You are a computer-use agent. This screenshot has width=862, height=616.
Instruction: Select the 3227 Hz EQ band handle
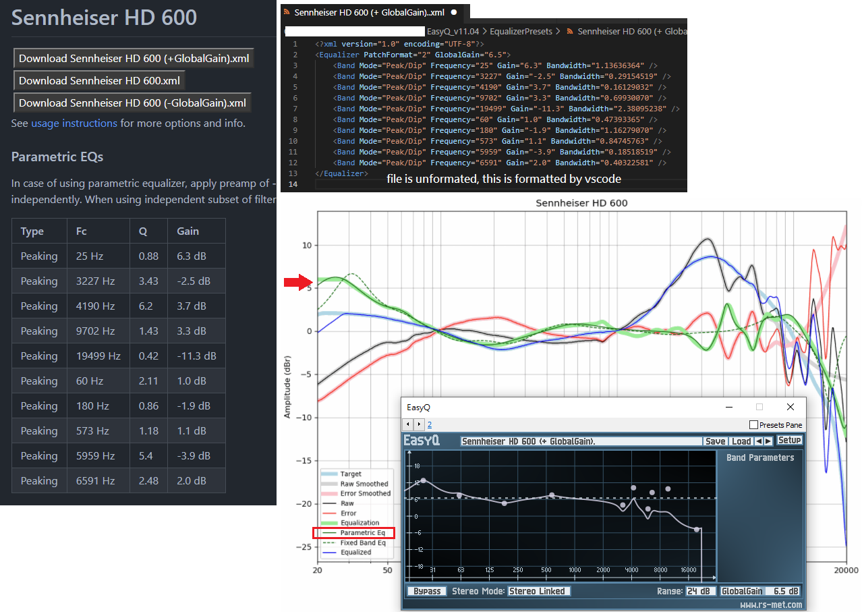(x=623, y=505)
